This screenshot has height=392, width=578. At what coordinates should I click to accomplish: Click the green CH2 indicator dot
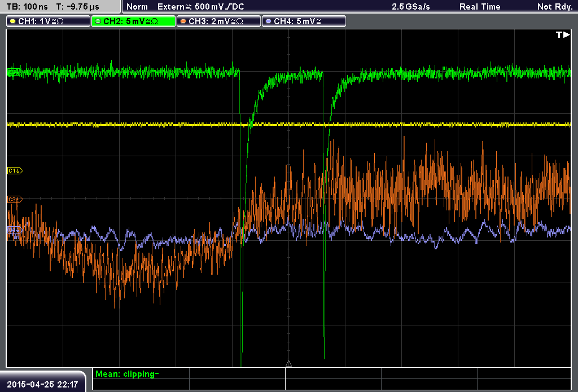tap(98, 21)
